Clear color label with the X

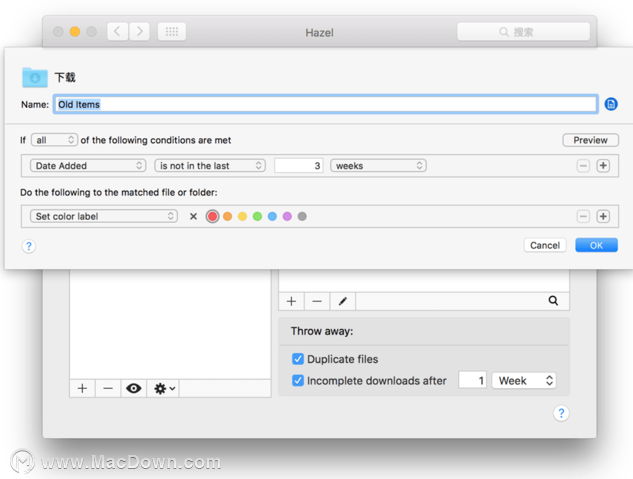193,216
